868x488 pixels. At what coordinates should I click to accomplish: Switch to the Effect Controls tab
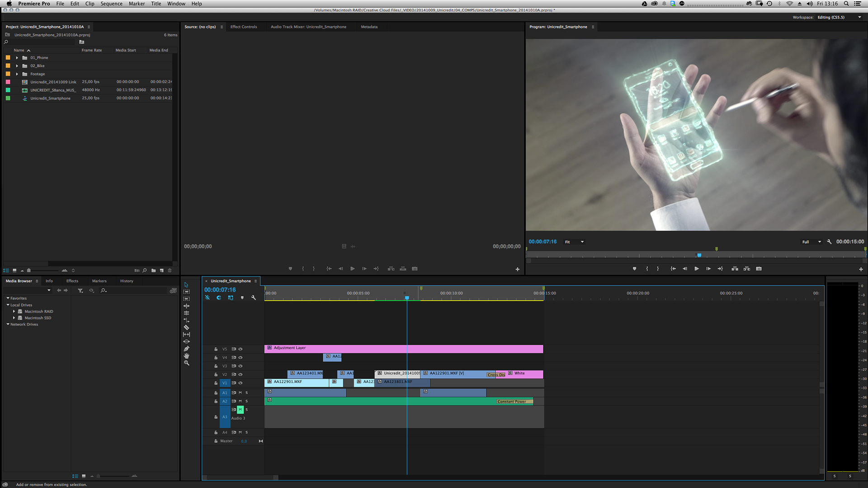pyautogui.click(x=243, y=27)
